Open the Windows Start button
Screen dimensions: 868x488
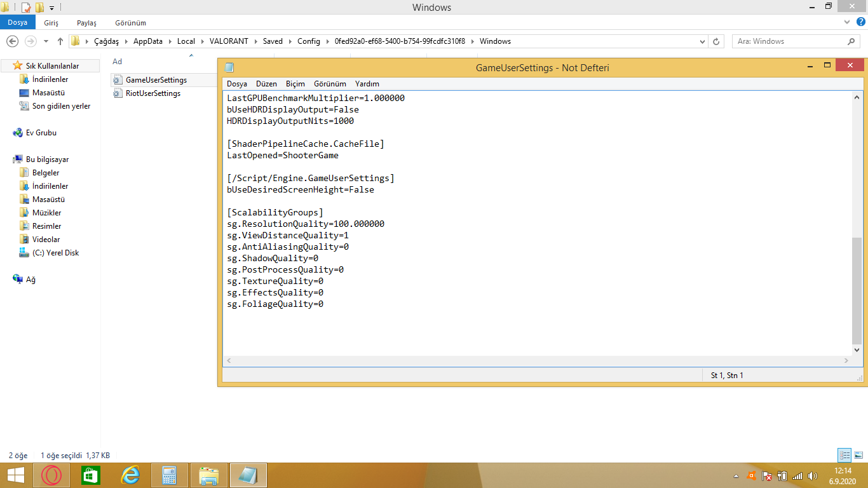16,475
